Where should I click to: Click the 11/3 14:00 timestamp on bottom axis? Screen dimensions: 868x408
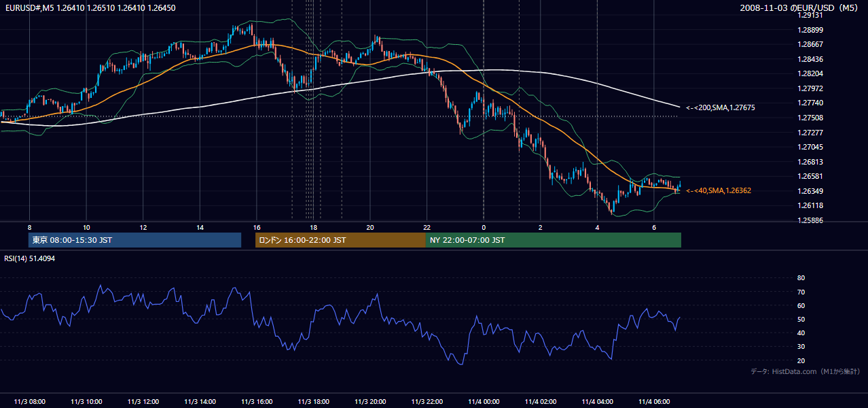200,401
